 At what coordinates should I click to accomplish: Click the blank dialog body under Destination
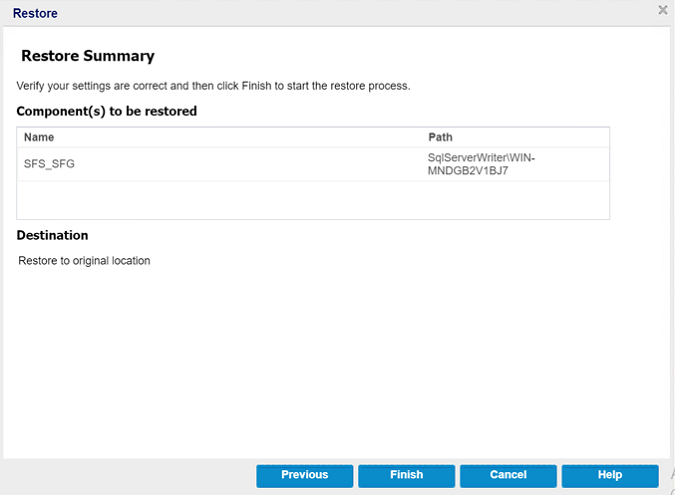pyautogui.click(x=330, y=360)
